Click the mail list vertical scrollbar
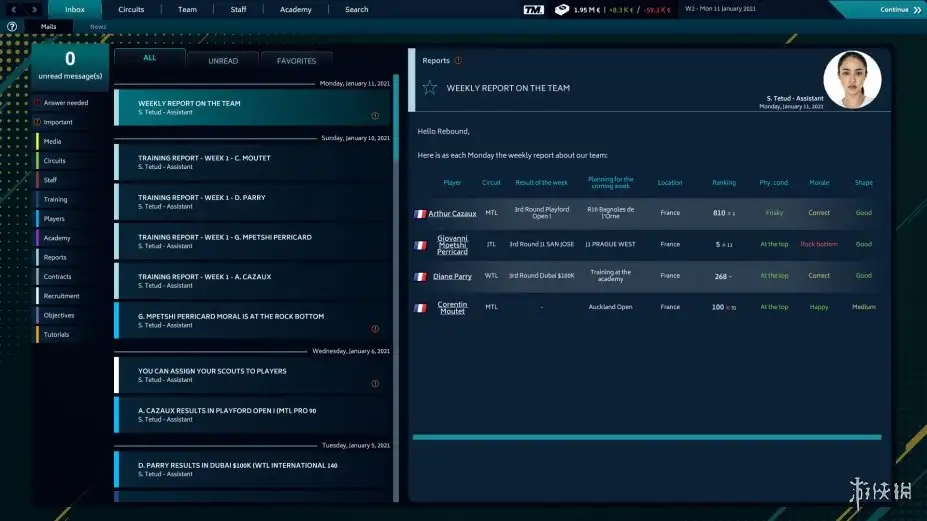The image size is (927, 521). (396, 118)
